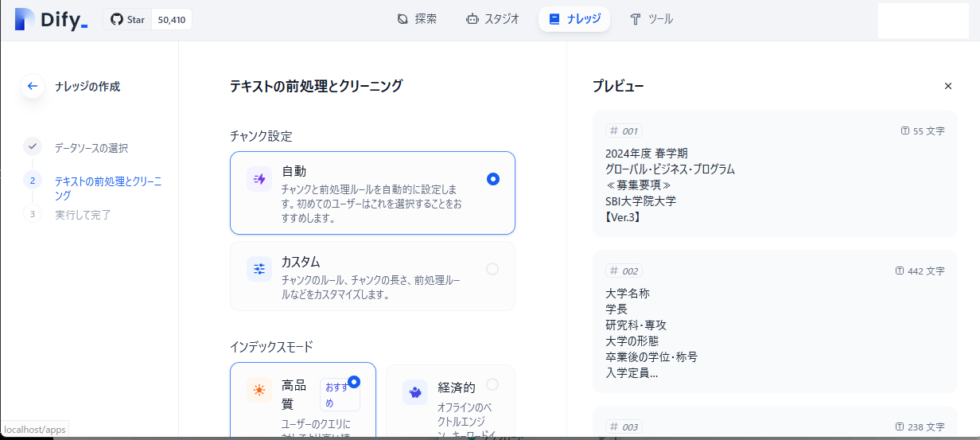The width and height of the screenshot is (980, 440).
Task: Open the 探索 tab
Action: tap(417, 19)
